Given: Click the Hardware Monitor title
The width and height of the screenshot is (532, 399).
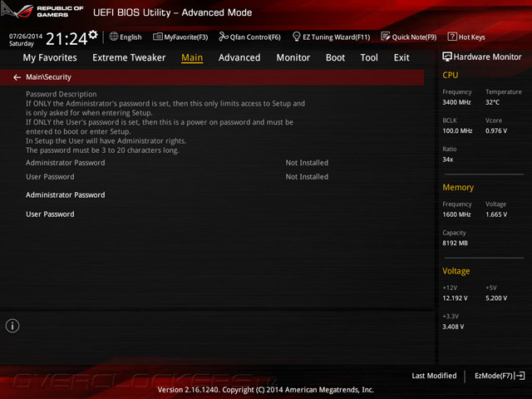Looking at the screenshot, I should [488, 57].
